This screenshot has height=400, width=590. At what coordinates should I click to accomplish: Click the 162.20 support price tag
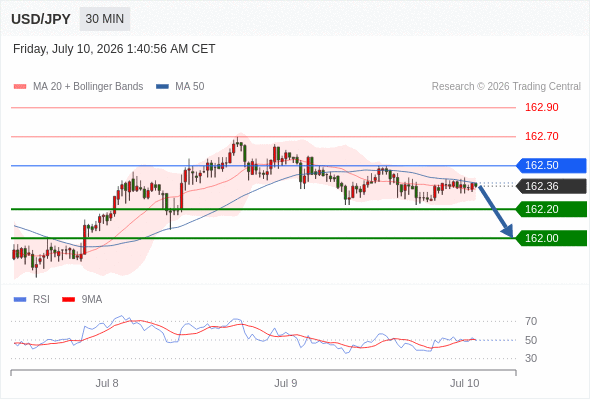pyautogui.click(x=551, y=209)
